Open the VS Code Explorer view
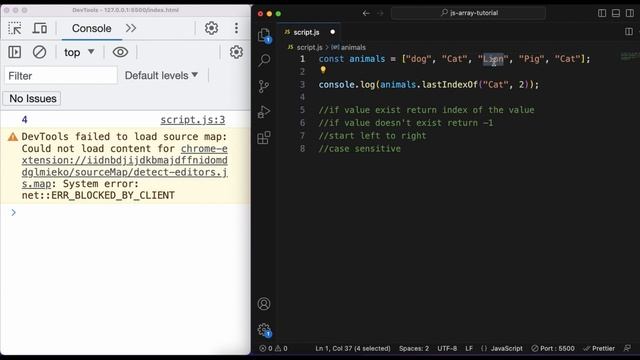The image size is (640, 360). 264,35
